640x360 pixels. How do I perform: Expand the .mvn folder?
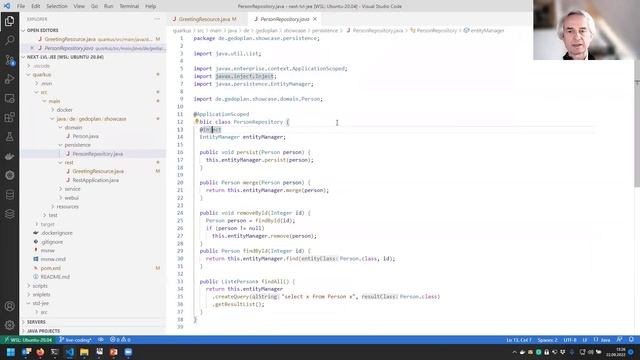click(x=46, y=83)
